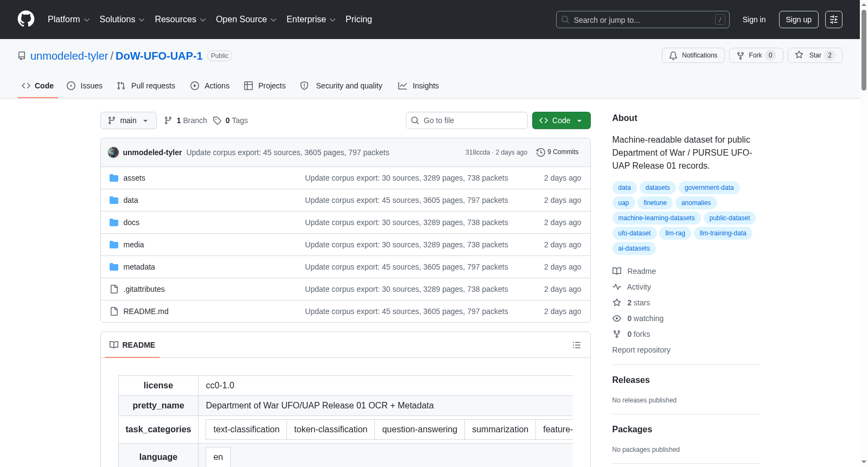Click the eye icon next to 0 watching

coord(617,318)
